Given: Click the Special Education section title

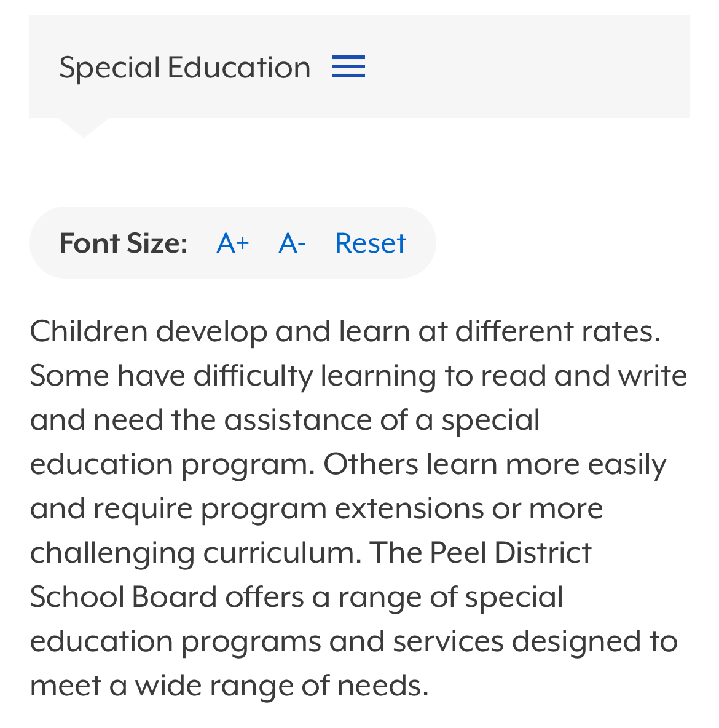Looking at the screenshot, I should point(185,68).
